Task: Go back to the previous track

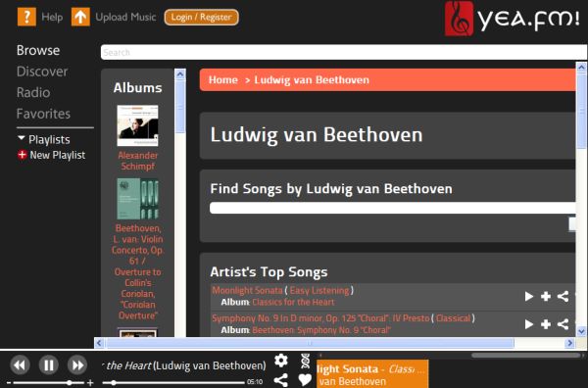Action: point(20,364)
